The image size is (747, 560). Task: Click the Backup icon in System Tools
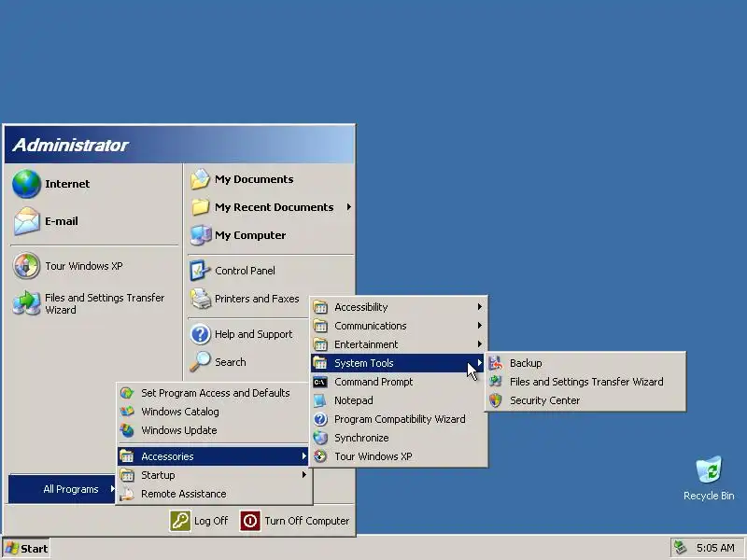pos(496,363)
